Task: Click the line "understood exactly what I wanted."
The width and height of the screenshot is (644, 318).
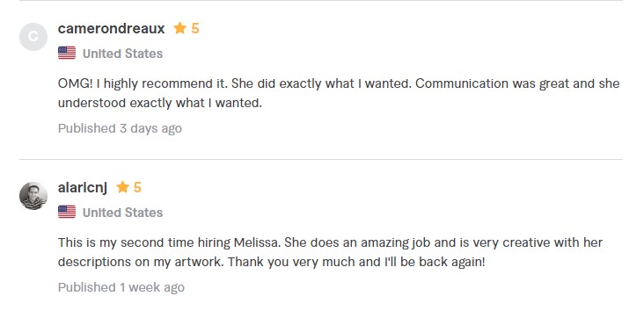Action: [x=160, y=103]
